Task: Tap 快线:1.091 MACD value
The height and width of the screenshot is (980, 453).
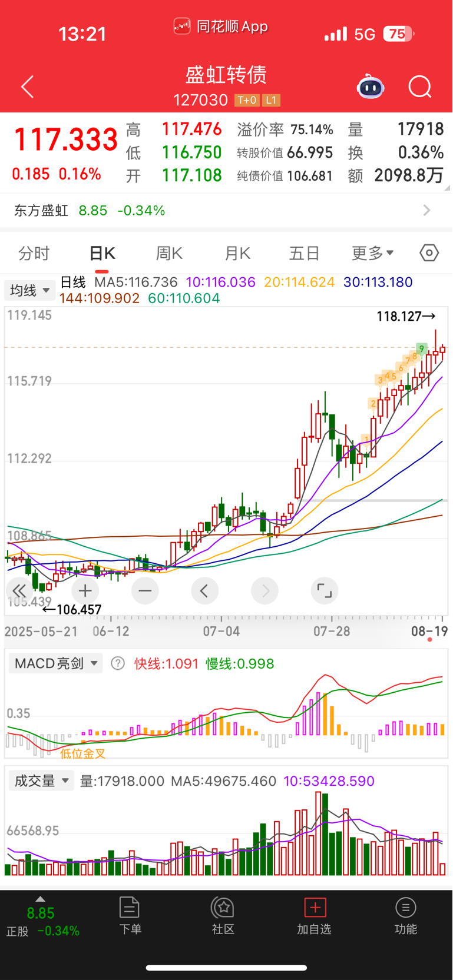Action: pos(167,664)
